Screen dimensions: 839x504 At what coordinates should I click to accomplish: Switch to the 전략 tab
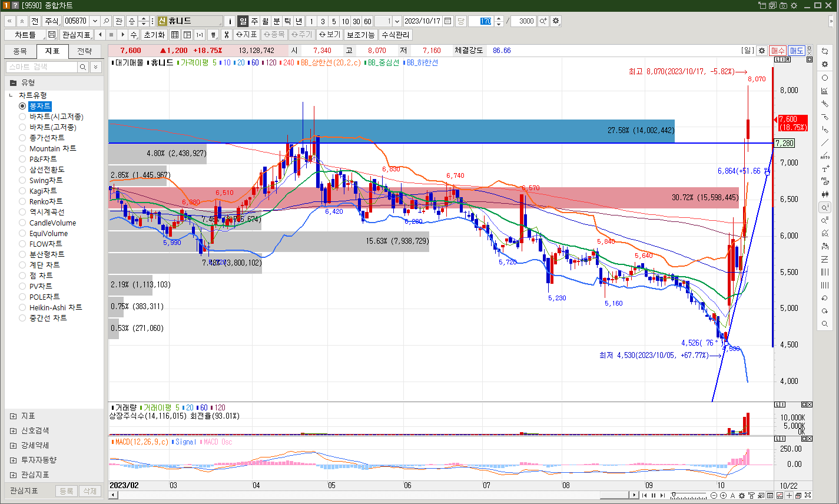click(x=85, y=51)
